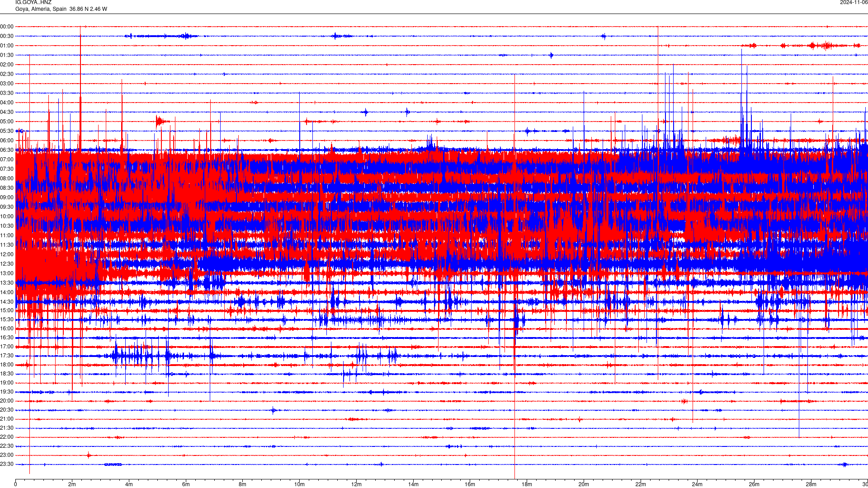Select the 23:00 time row label

coord(7,455)
